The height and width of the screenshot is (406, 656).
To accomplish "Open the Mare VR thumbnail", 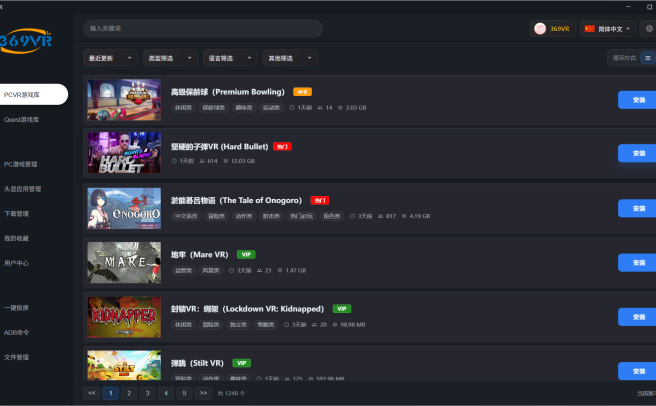I will pyautogui.click(x=124, y=262).
